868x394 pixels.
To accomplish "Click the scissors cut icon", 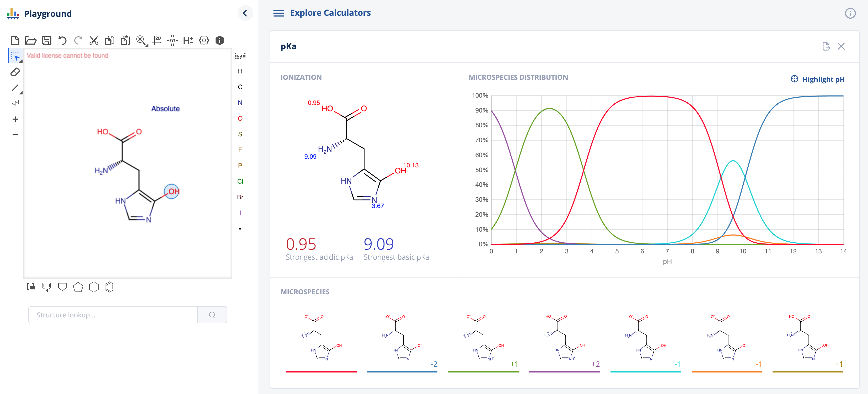I will click(94, 41).
